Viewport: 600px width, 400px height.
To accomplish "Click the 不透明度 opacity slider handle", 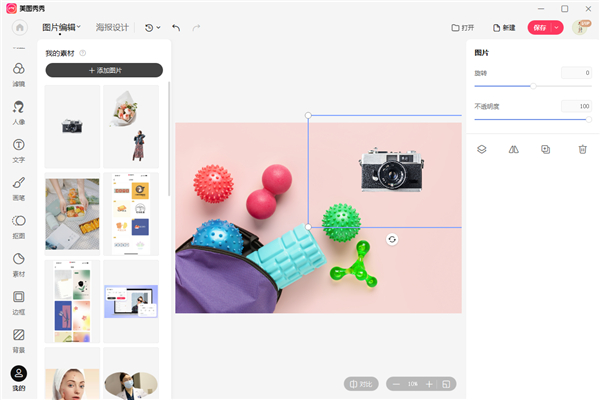I will [589, 119].
